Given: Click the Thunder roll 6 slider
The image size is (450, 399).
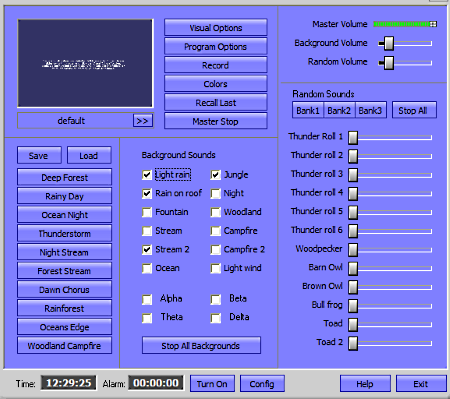Looking at the screenshot, I should [x=390, y=231].
